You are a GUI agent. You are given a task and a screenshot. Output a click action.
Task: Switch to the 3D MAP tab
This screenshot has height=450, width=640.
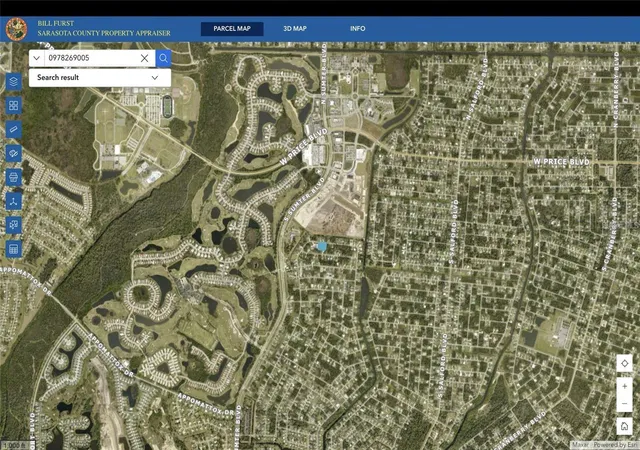(x=295, y=29)
